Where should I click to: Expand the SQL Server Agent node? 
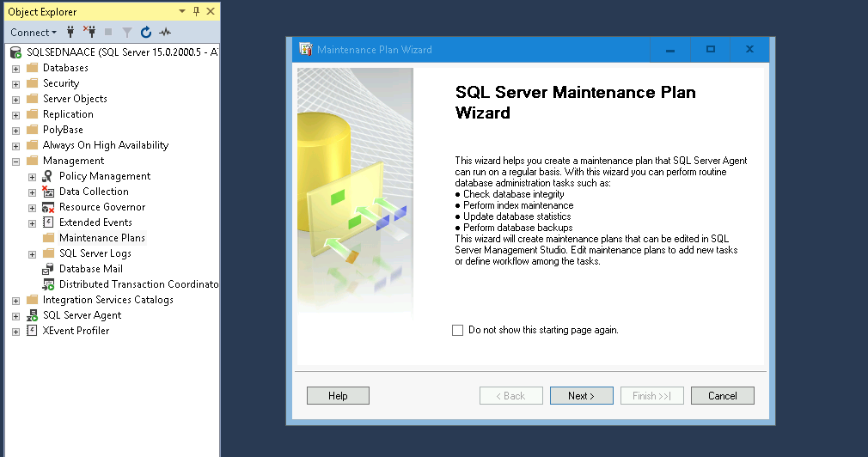click(x=15, y=316)
